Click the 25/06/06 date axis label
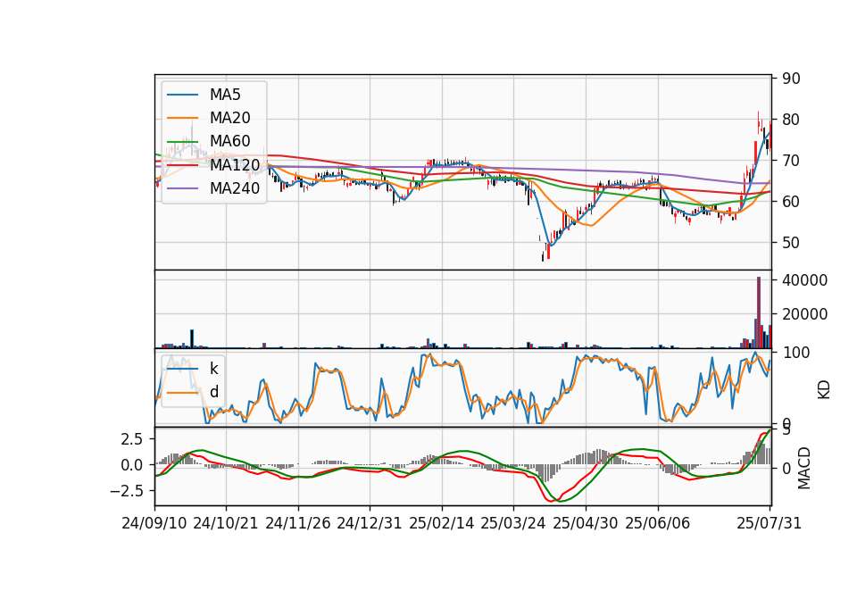The width and height of the screenshot is (857, 616). (x=658, y=523)
